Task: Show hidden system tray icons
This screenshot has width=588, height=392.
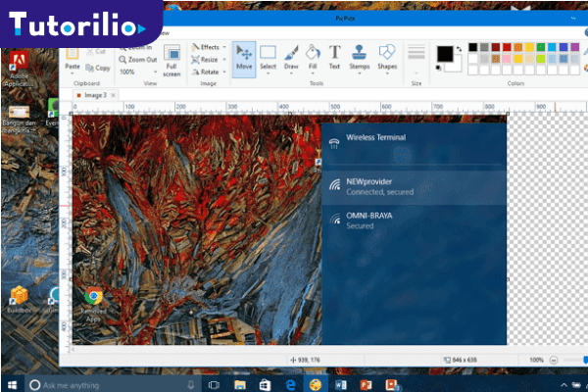Action: click(x=563, y=385)
